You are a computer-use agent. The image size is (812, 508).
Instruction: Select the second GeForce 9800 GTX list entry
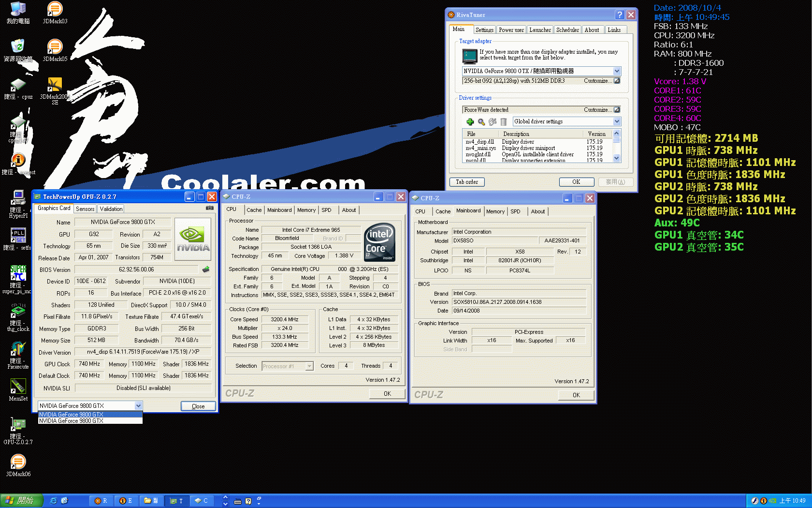(x=90, y=421)
